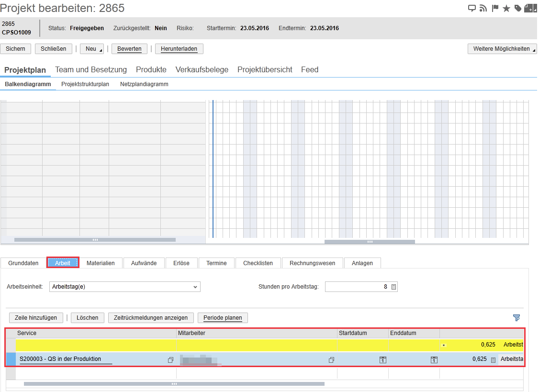Open Projektübersicht tab
The image size is (539, 392).
coord(265,70)
